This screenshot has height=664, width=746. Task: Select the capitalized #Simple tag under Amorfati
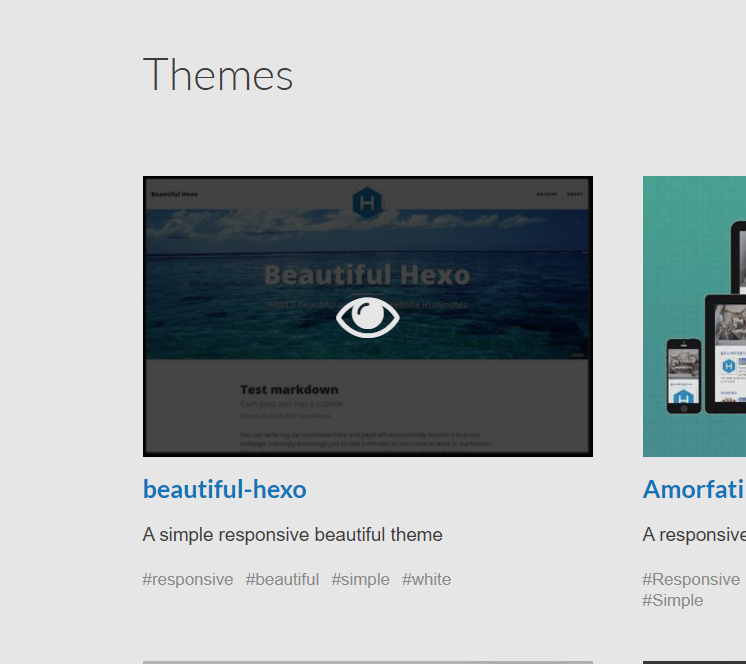pos(673,600)
